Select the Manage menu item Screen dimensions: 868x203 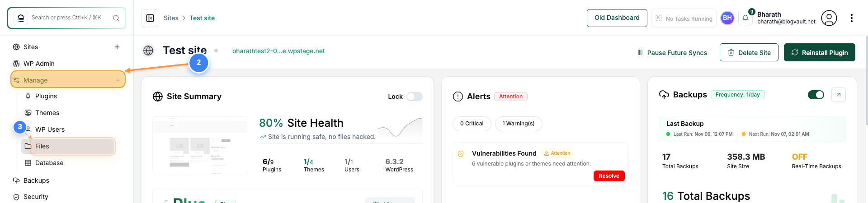click(68, 80)
